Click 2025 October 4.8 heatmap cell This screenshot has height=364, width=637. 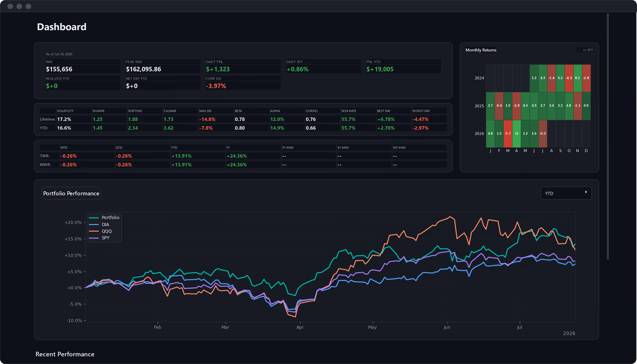pos(569,106)
